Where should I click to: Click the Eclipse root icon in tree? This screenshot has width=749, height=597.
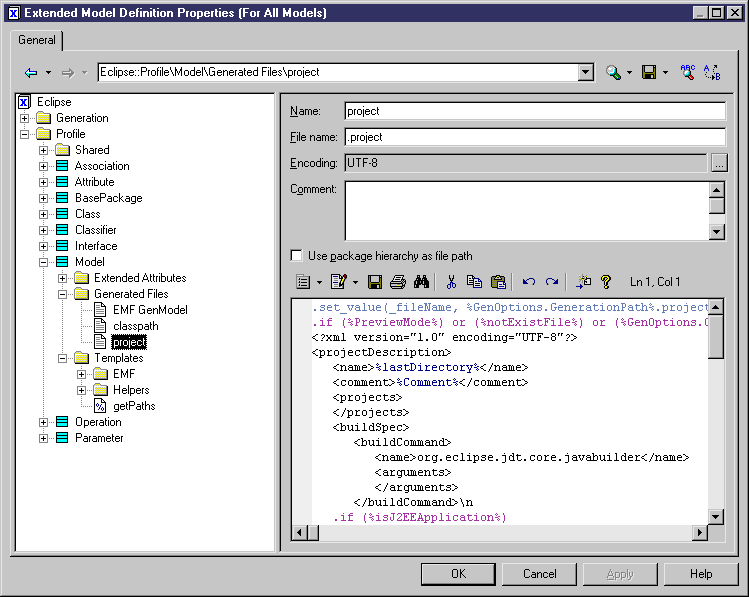pyautogui.click(x=24, y=102)
